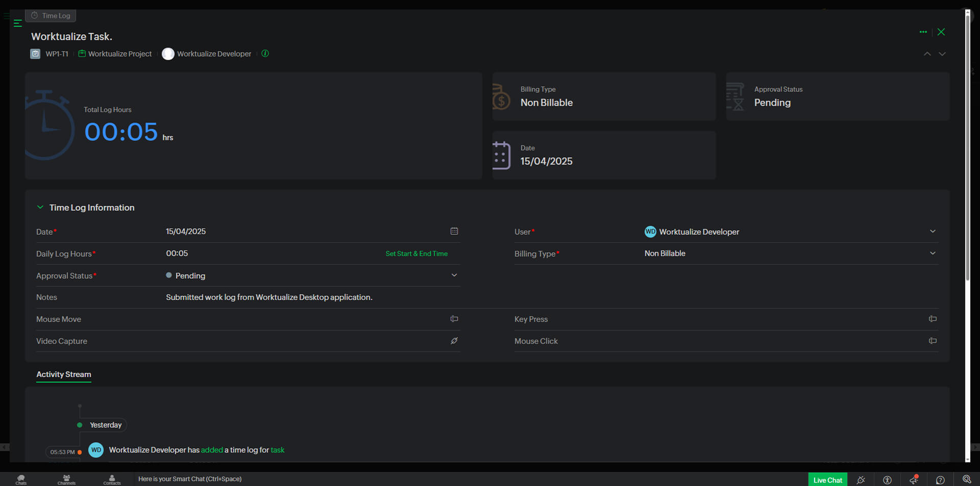Click the Set Start & End Time link
Viewport: 980px width, 486px height.
(x=416, y=254)
